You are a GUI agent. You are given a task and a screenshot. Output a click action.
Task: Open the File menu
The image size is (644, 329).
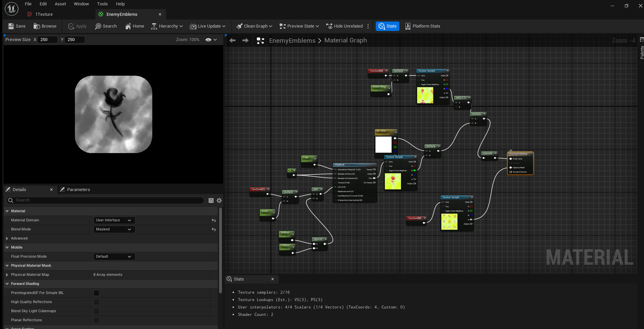coord(28,4)
